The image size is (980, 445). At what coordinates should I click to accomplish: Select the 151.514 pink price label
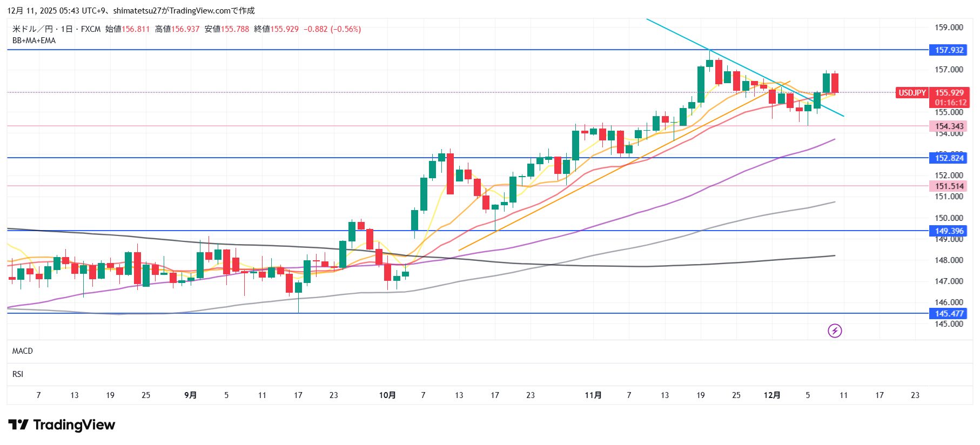tap(949, 186)
